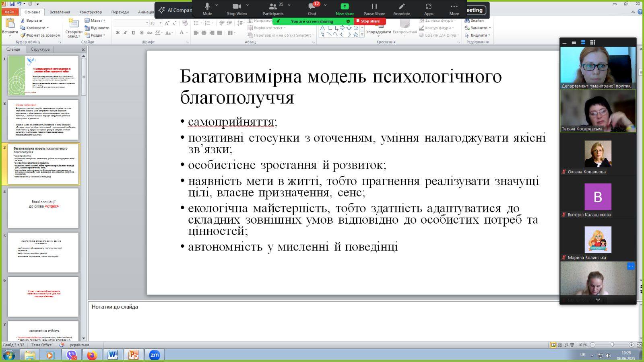Screen dimensions: 644x362
Task: Click More options in the Zoom toolbar
Action: [x=454, y=9]
